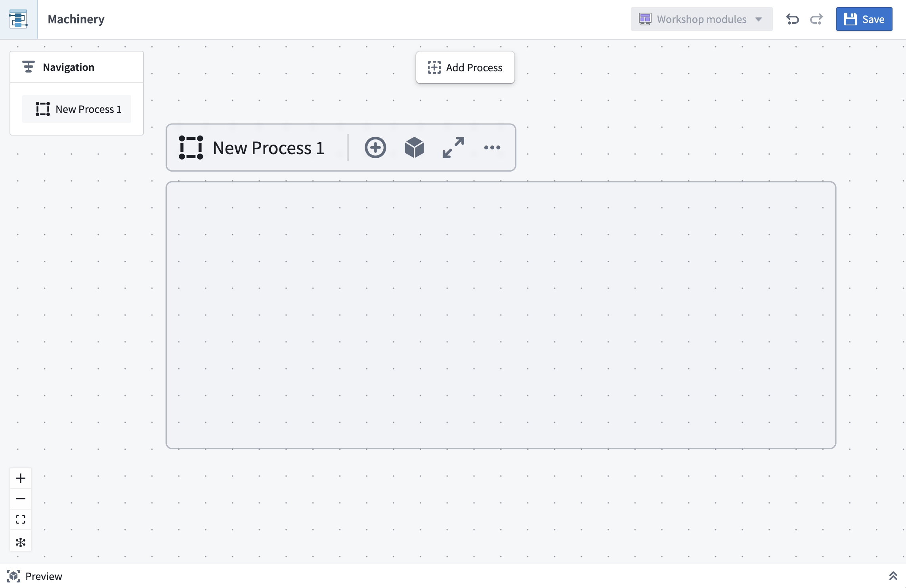Select the Undo icon in the top toolbar
Viewport: 906px width, 588px height.
(793, 19)
